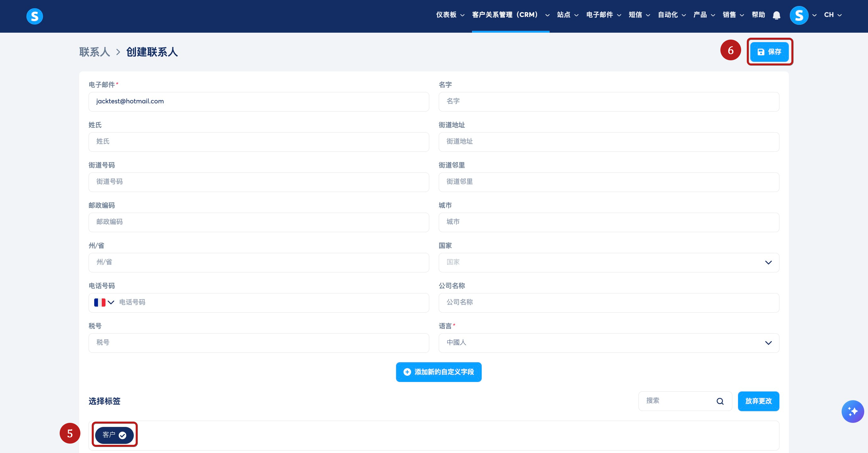The width and height of the screenshot is (868, 453).
Task: Open the 自动化 automation menu
Action: [671, 15]
